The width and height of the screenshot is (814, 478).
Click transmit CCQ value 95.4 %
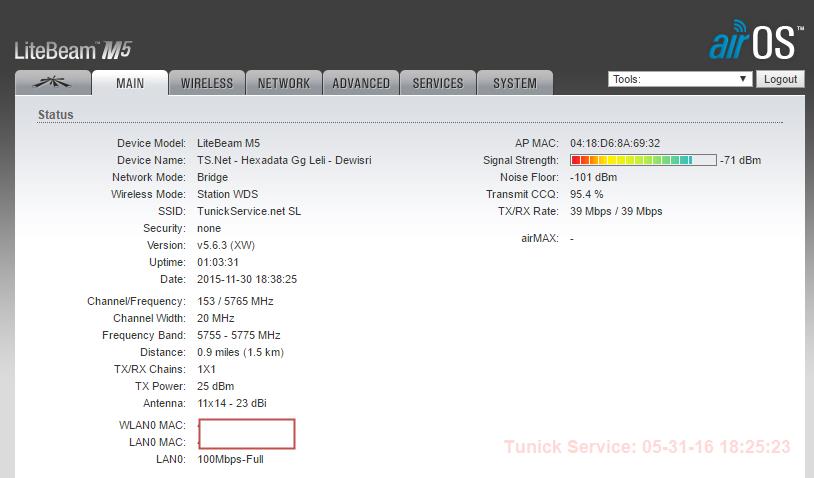pos(587,194)
